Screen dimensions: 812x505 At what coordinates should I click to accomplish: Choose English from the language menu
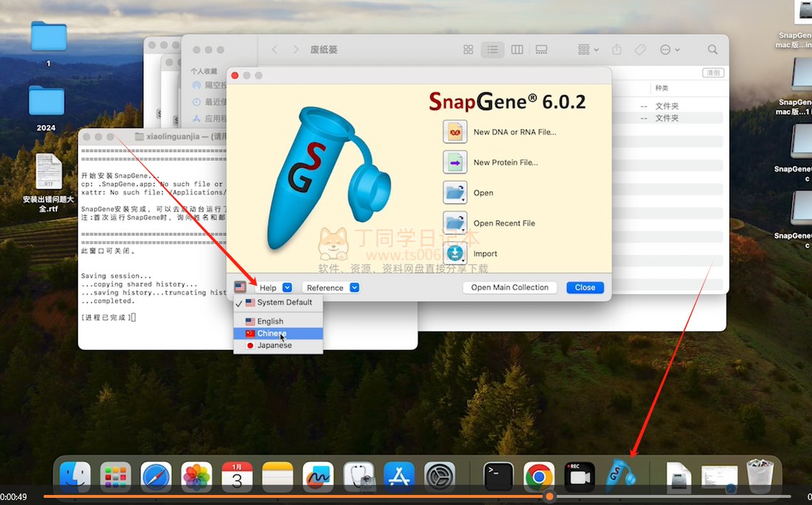click(270, 322)
